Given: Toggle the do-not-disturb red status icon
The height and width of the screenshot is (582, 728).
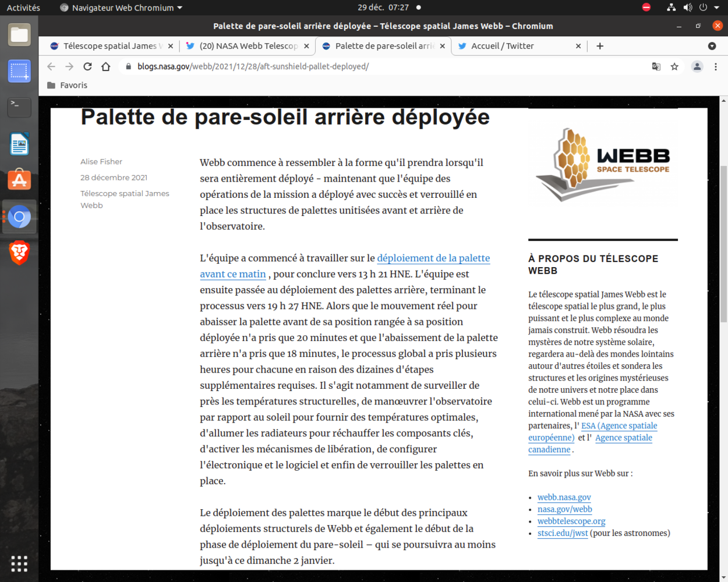Looking at the screenshot, I should pos(646,8).
